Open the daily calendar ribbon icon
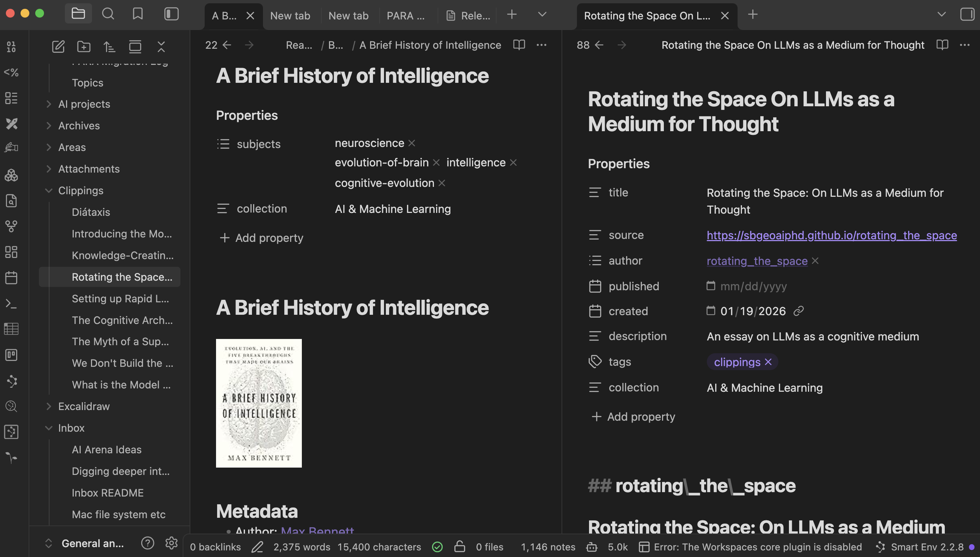Viewport: 980px width, 557px height. [11, 278]
